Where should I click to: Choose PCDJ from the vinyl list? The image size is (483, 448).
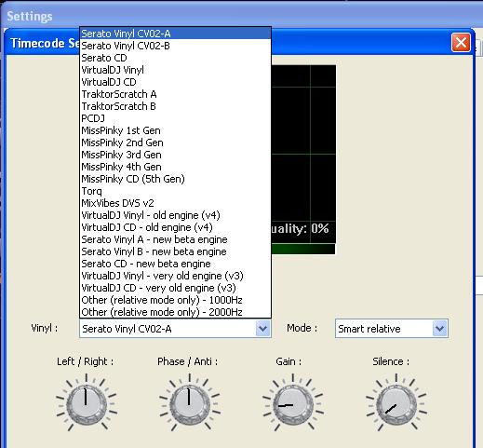coord(175,118)
